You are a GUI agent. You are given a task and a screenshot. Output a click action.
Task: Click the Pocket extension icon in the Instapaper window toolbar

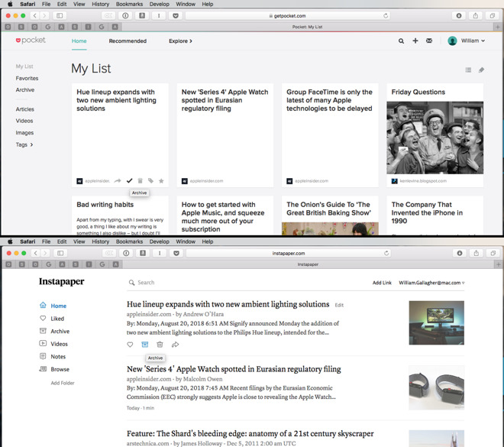point(176,253)
